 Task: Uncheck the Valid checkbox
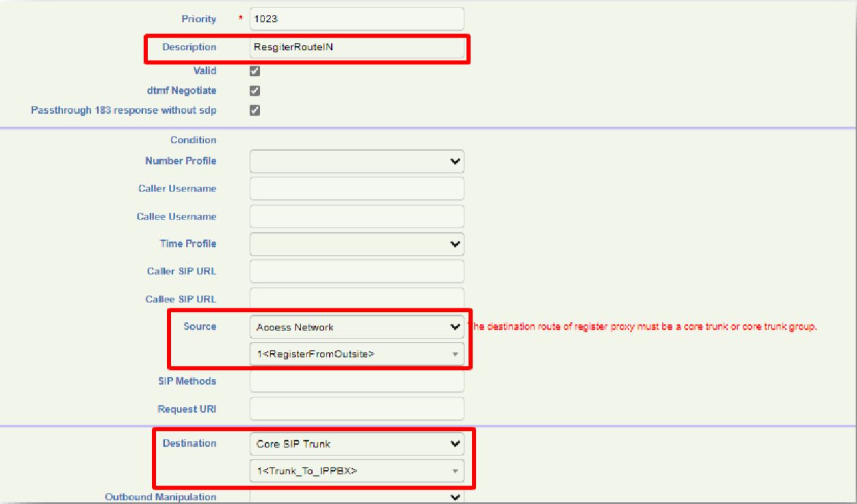[255, 70]
